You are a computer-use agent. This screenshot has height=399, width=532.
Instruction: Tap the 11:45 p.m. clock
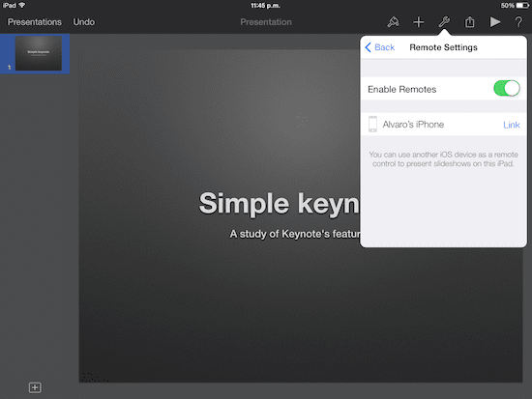[266, 6]
